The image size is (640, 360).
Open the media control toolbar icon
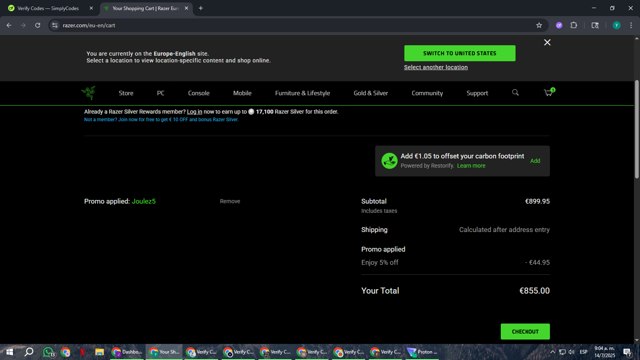click(x=595, y=25)
